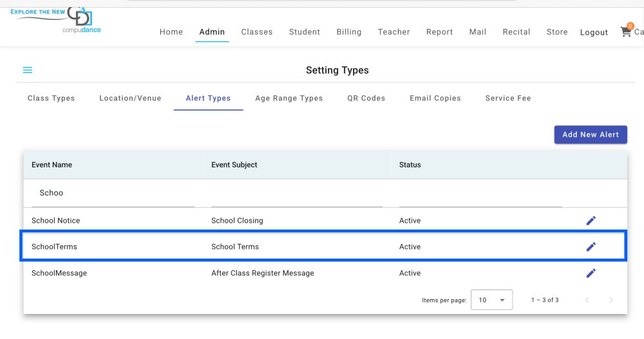Open the Items per page dropdown

(491, 300)
